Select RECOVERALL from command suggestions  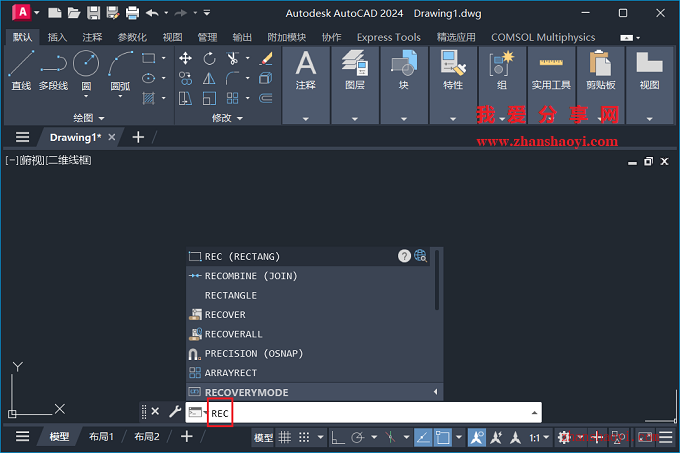pyautogui.click(x=308, y=334)
